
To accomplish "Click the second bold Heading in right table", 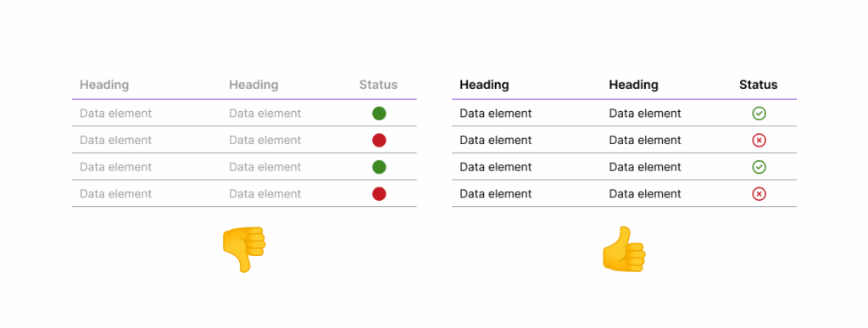I will click(x=634, y=85).
